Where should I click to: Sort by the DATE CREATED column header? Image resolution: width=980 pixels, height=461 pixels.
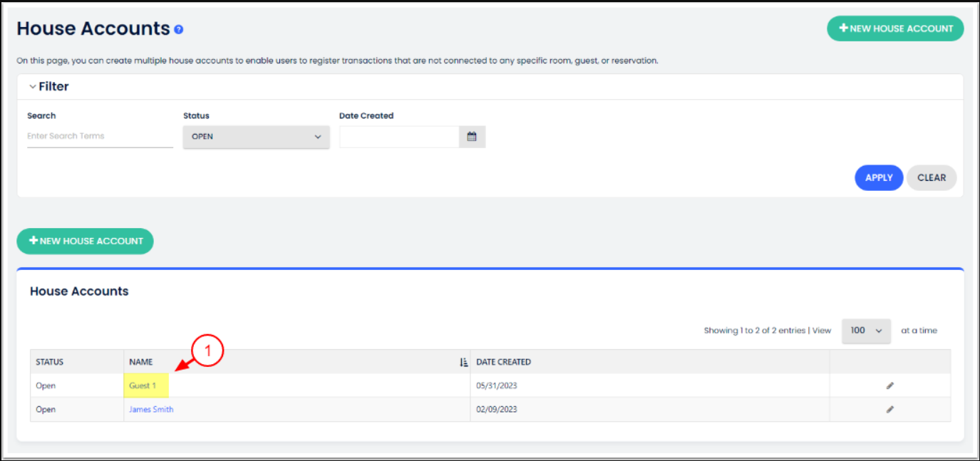pyautogui.click(x=650, y=362)
